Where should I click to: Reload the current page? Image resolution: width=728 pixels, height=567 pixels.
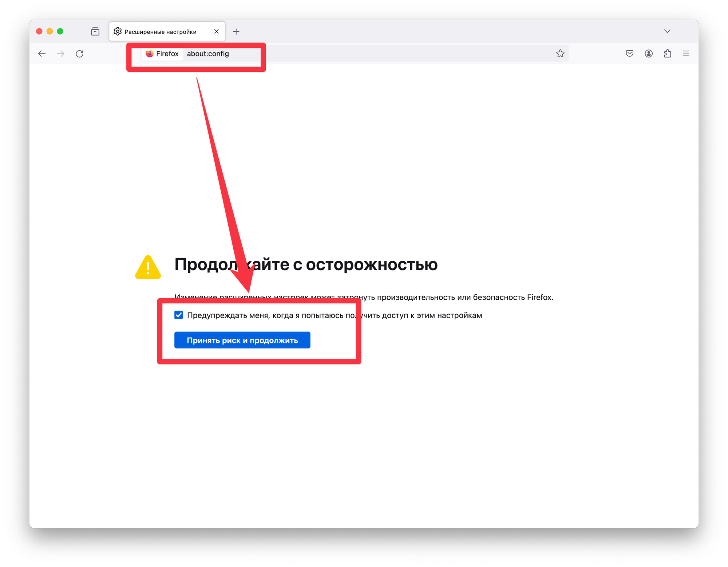tap(80, 54)
